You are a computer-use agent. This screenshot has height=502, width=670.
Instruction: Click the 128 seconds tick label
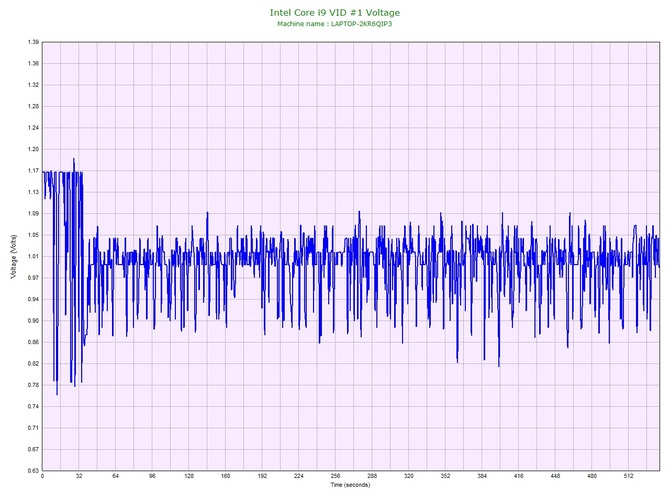pos(189,476)
